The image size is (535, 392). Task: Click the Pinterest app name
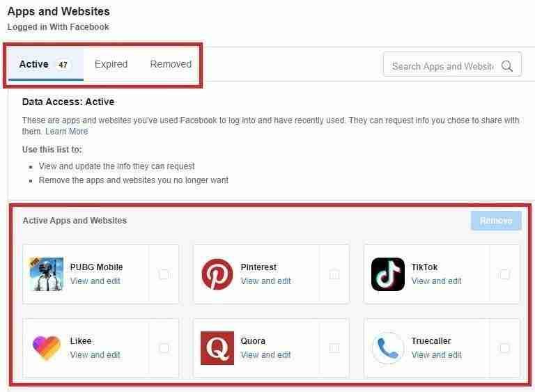point(258,267)
